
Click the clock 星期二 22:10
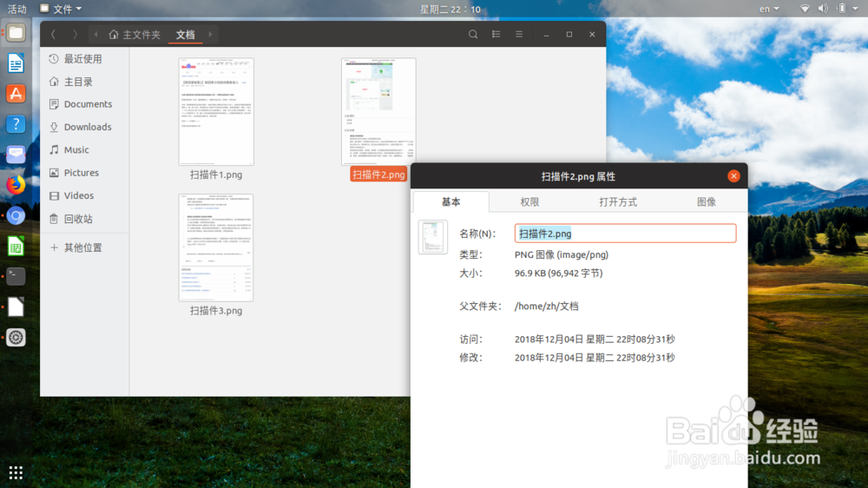click(x=450, y=9)
